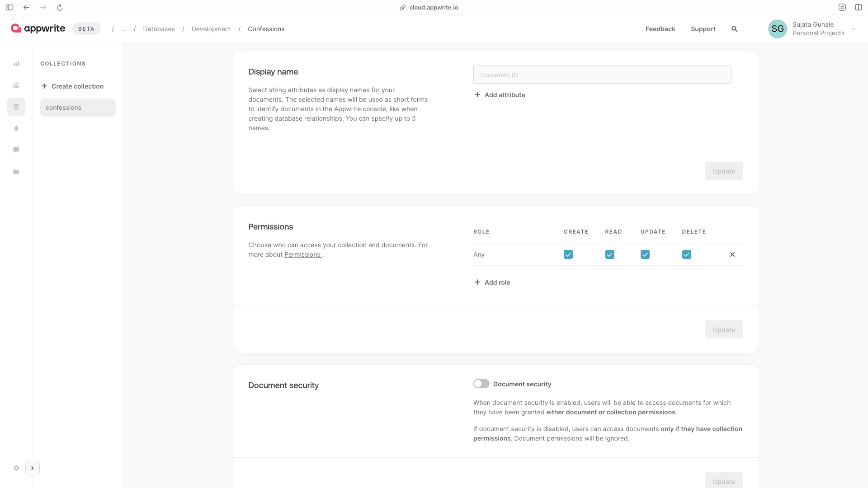Open the Overview bar chart sidebar icon
The height and width of the screenshot is (488, 868).
(x=16, y=64)
